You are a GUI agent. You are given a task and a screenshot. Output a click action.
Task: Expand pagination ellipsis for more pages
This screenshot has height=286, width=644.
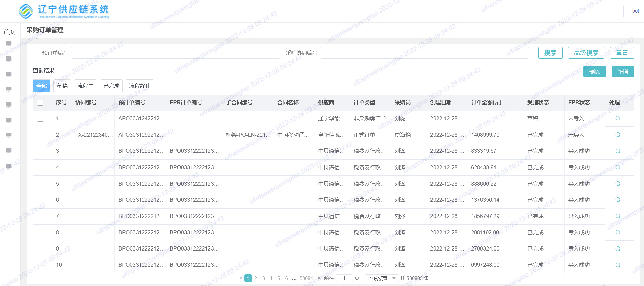[294, 279]
